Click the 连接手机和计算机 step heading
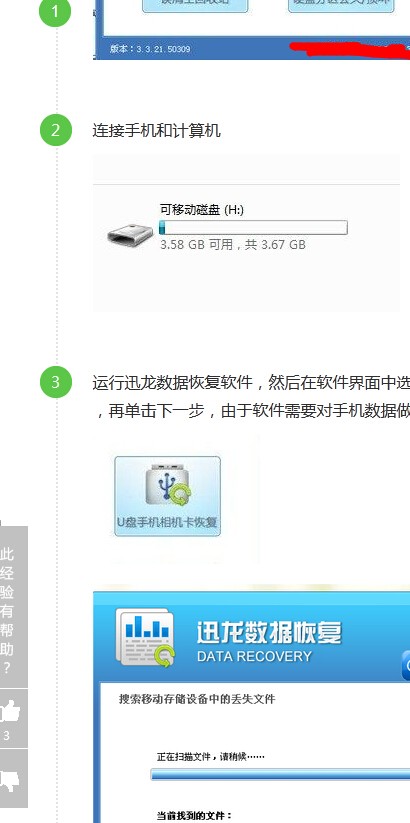The width and height of the screenshot is (410, 823). coord(156,130)
